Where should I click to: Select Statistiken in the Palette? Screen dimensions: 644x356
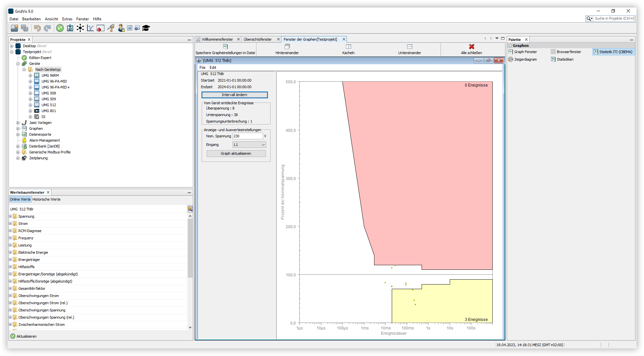pos(562,59)
